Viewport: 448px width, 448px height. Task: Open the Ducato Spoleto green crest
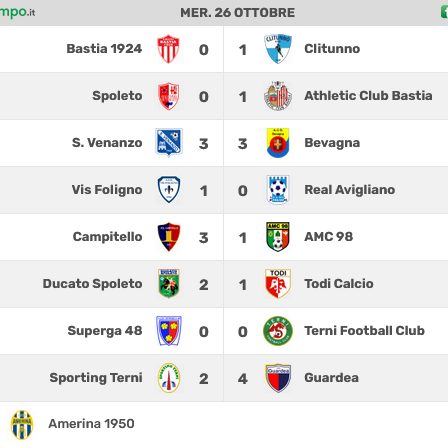(x=169, y=283)
